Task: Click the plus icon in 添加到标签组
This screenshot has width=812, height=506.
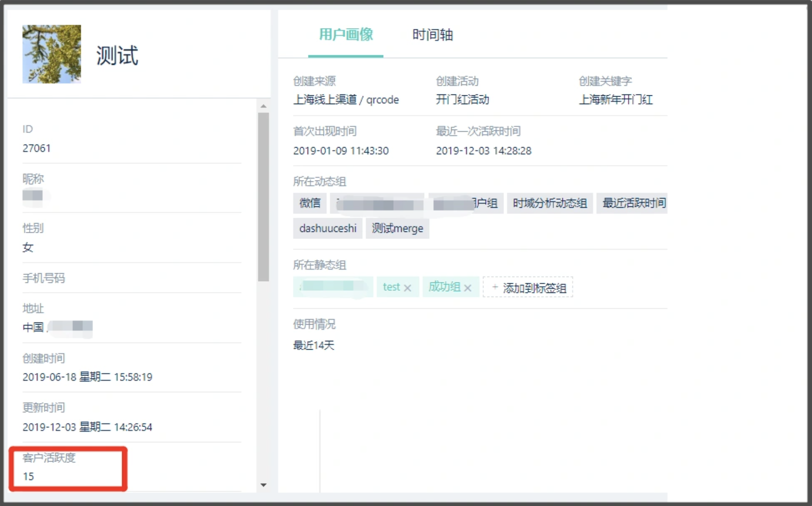Action: (x=495, y=287)
